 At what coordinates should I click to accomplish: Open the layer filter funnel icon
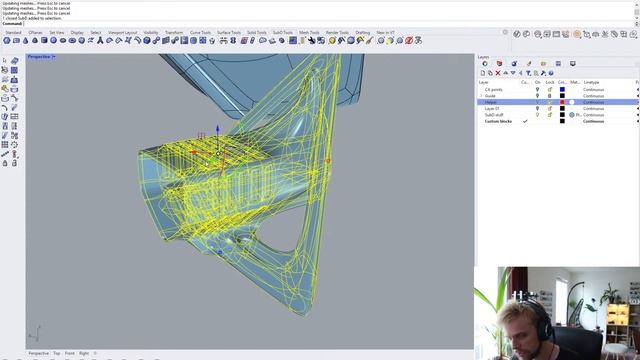[x=528, y=73]
